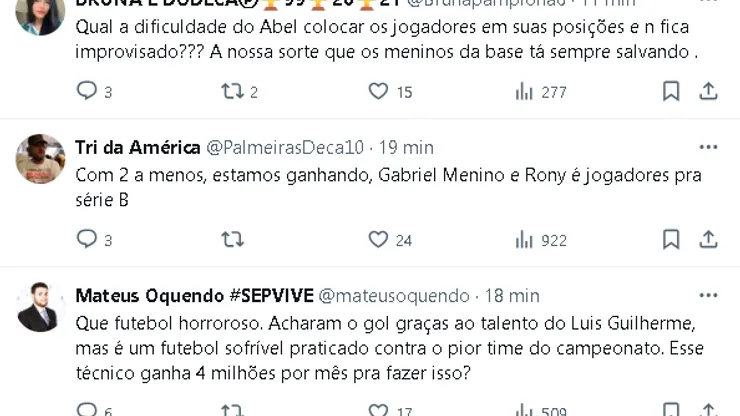
Task: View analytics showing 277 views
Action: [524, 92]
